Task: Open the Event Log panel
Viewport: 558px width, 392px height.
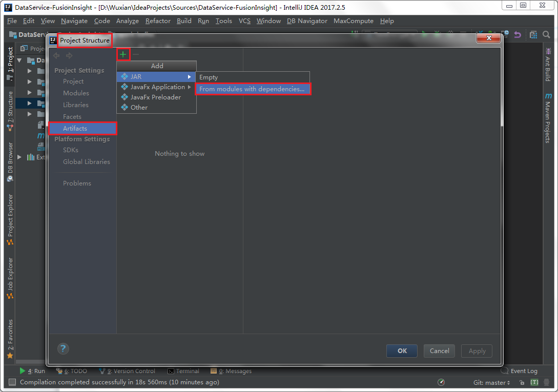Action: click(x=519, y=371)
